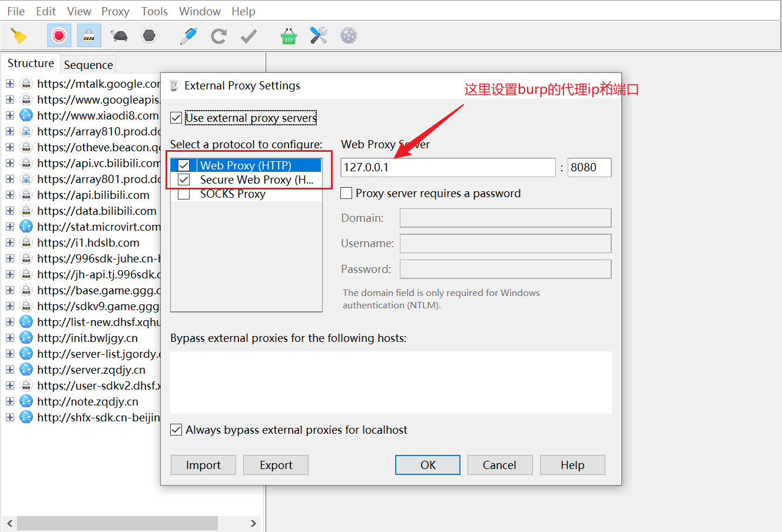Toggle the Secure Web Proxy checkbox

point(184,179)
